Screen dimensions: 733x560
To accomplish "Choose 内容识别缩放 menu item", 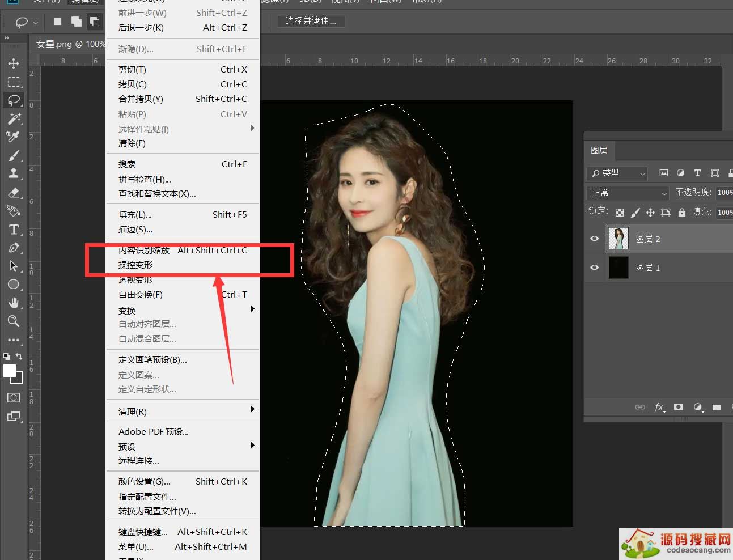I will [183, 250].
